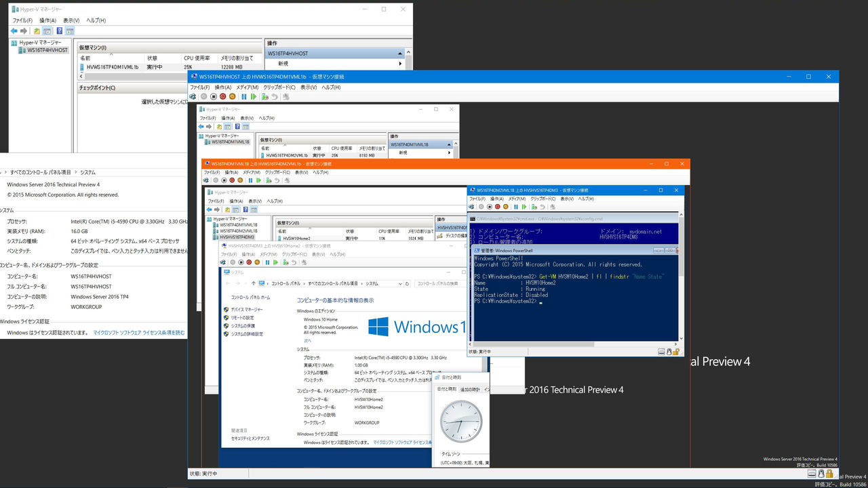
Task: Click Back arrow in WS16TP4DM1VML1B Hyper-V Manager toolbar
Action: click(x=201, y=127)
